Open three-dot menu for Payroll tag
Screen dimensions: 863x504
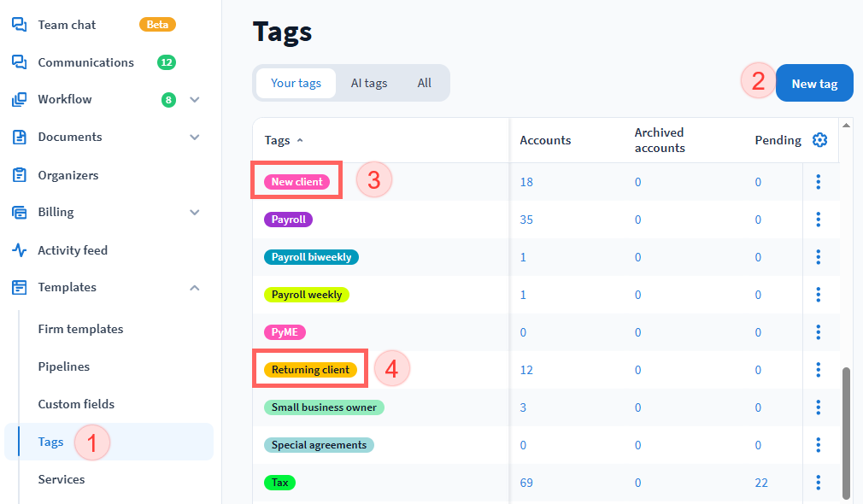[x=818, y=220]
